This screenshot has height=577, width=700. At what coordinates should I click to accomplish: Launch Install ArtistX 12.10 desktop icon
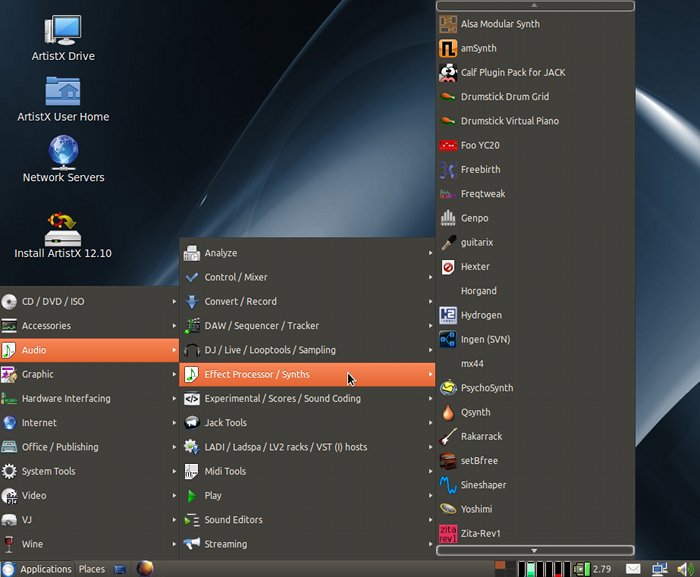click(x=63, y=230)
